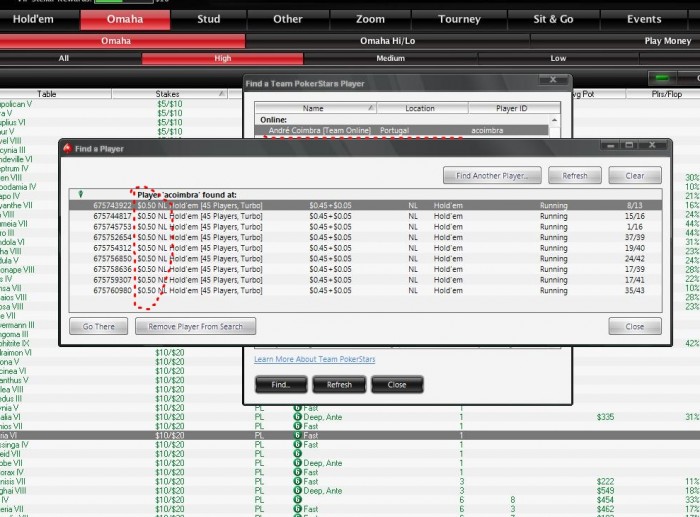Click 6-max icon on $222 Fast row
This screenshot has height=517, width=700.
click(298, 481)
